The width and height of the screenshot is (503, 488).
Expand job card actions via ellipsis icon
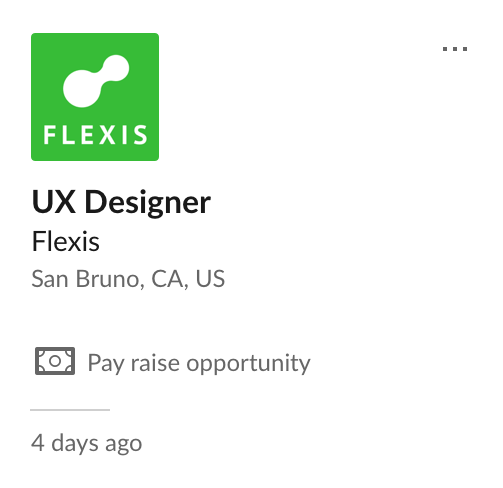[x=455, y=49]
